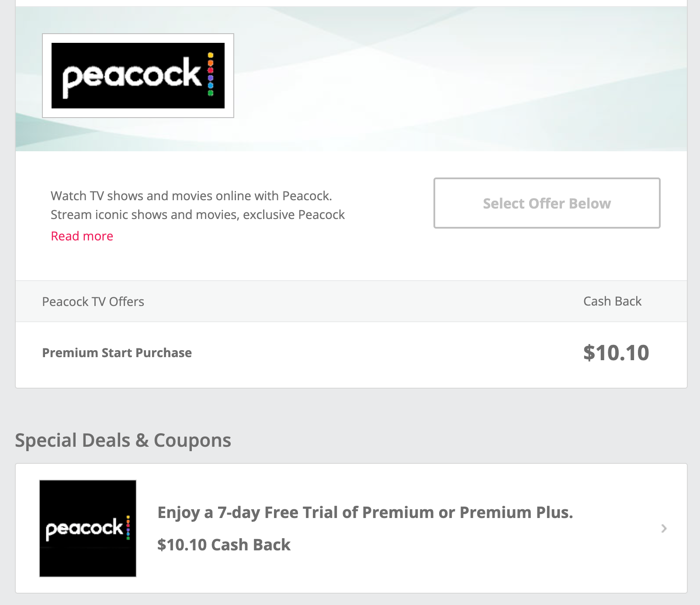Click the right chevron on the free trial deal
This screenshot has height=605, width=700.
tap(663, 529)
